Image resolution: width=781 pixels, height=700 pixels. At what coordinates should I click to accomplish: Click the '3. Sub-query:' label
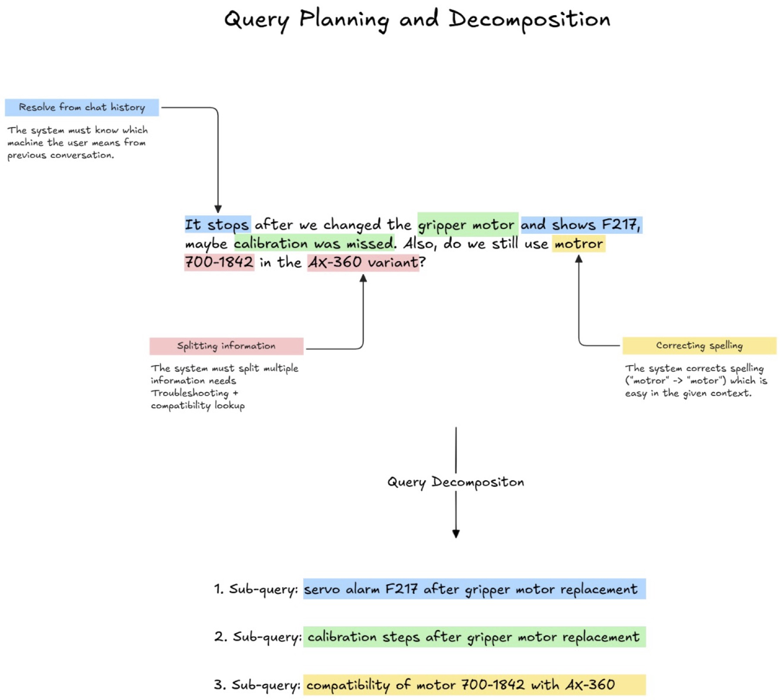click(257, 685)
